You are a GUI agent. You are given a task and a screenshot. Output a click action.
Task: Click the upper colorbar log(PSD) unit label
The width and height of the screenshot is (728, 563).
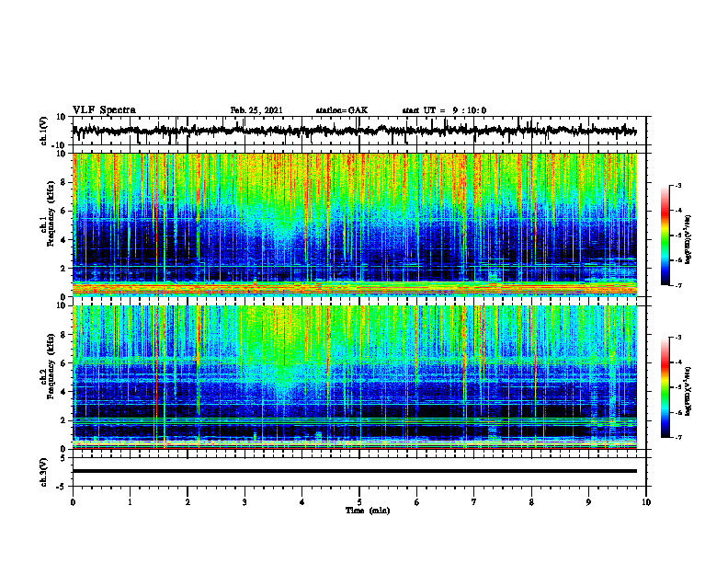(x=688, y=240)
